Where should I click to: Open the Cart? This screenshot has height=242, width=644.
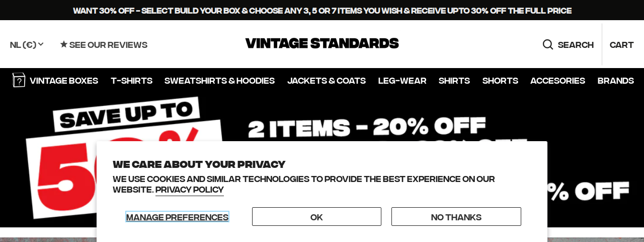point(621,44)
